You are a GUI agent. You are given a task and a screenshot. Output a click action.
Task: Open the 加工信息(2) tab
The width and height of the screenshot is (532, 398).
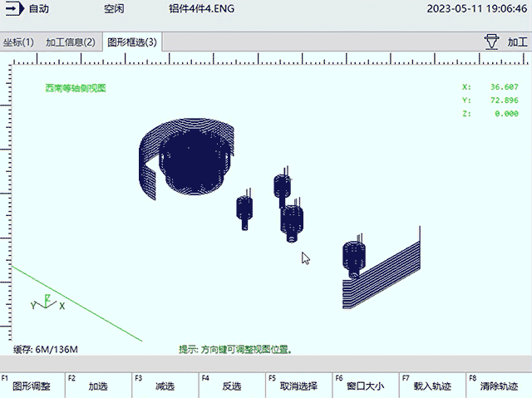pos(71,42)
